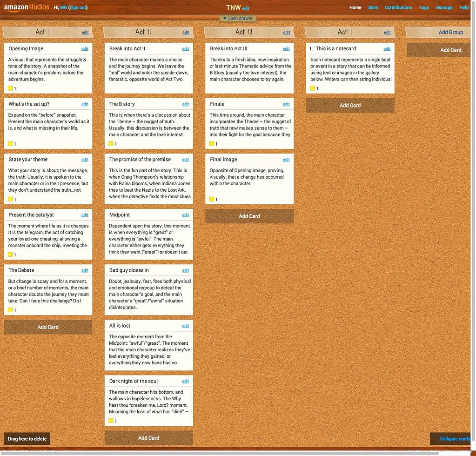476x456 pixels.
Task: Open the edit link for Act II group
Action: pyautogui.click(x=185, y=32)
